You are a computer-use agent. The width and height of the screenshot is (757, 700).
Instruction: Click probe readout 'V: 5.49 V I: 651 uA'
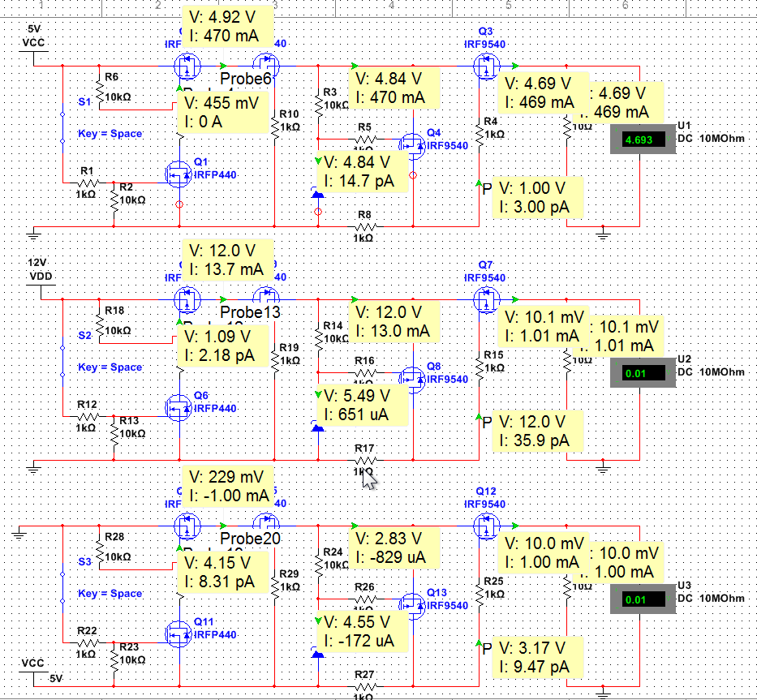click(363, 406)
